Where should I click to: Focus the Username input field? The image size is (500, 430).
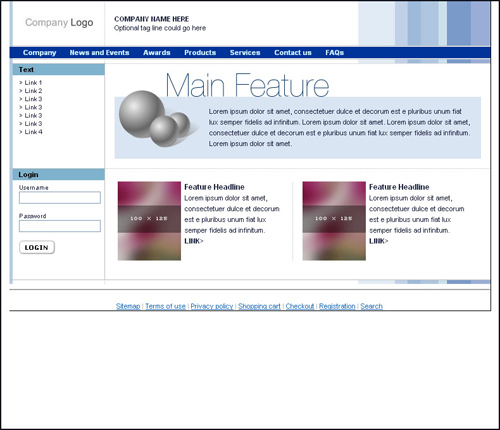[x=60, y=197]
